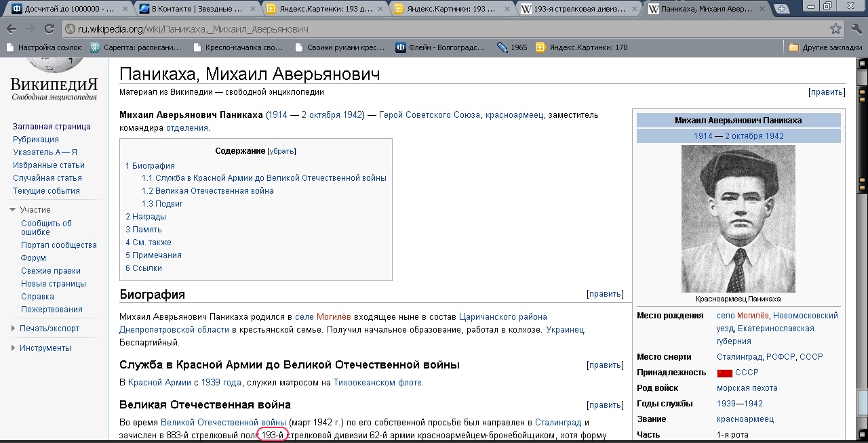Viewport: 868px width, 443px height.
Task: Click the portrait photo of Паникаха
Action: 738,218
